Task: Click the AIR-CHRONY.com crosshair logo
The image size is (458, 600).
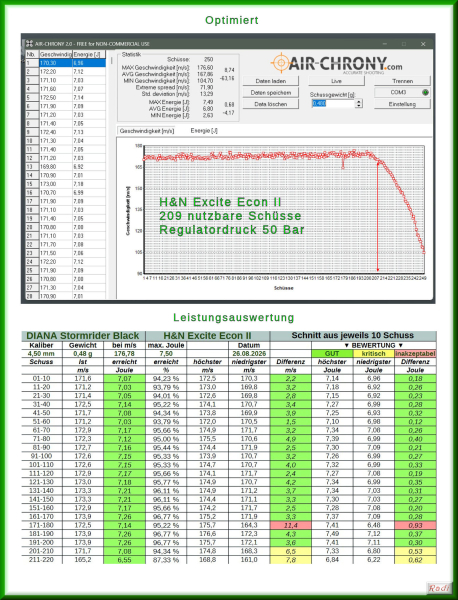Action: tap(281, 62)
